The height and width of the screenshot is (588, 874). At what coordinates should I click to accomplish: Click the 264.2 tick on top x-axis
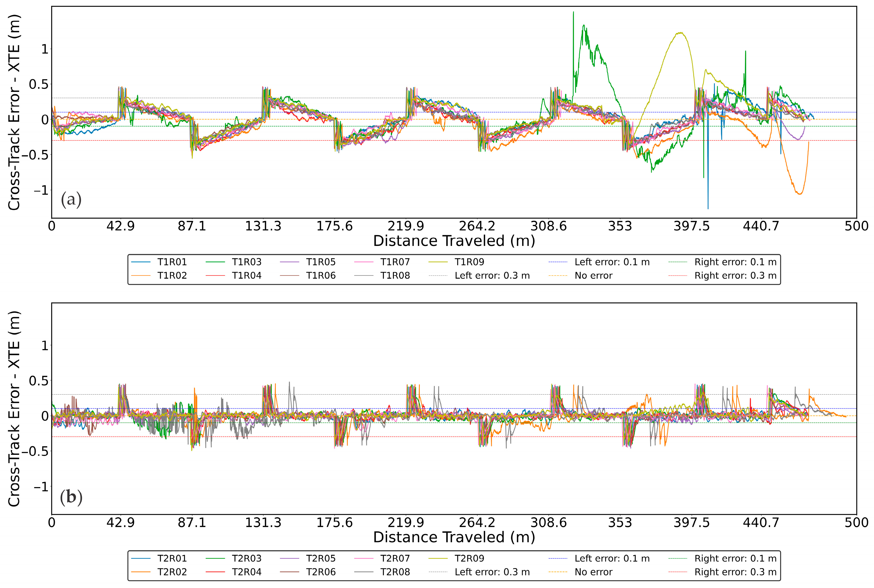477,226
